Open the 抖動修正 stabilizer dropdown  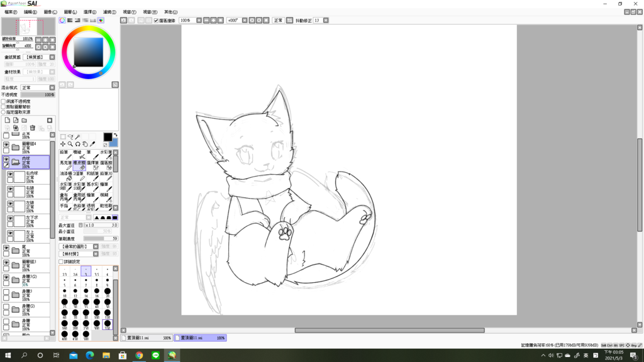(x=326, y=20)
